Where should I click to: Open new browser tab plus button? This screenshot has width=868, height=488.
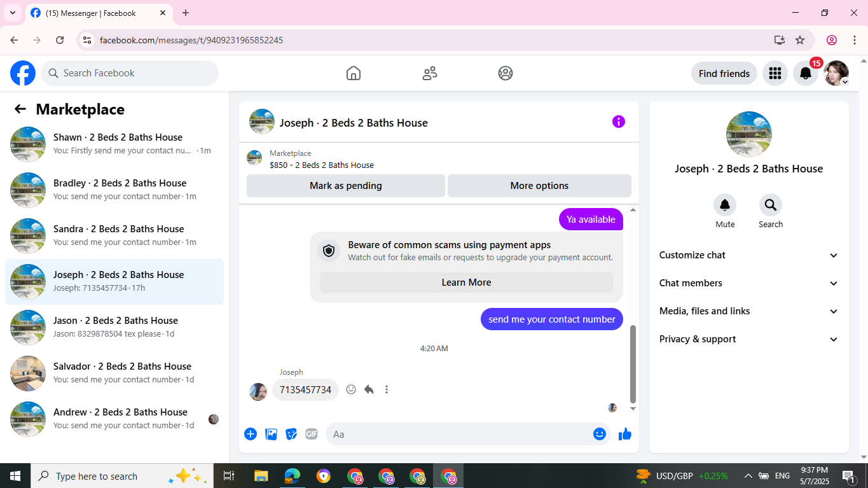click(186, 13)
